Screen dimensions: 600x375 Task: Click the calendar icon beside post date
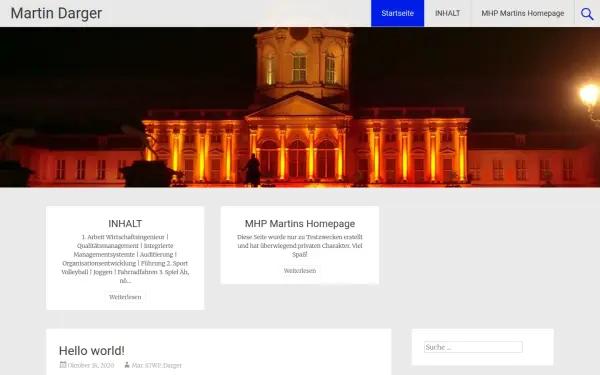click(x=63, y=365)
